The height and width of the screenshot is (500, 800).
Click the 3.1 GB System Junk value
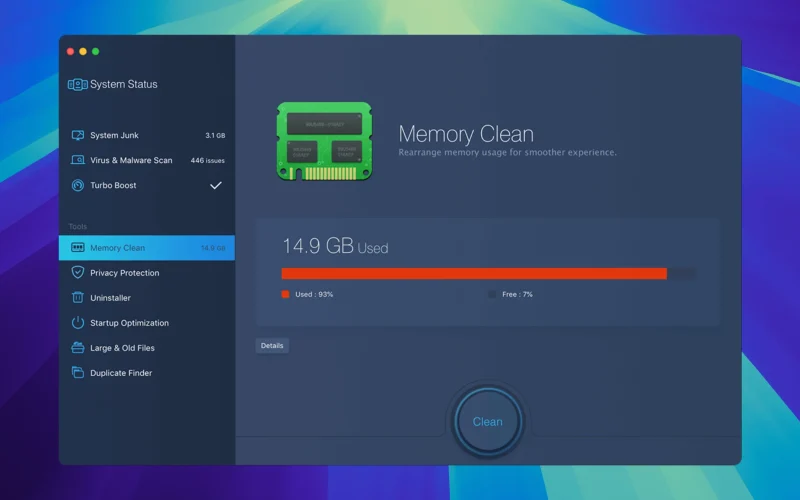click(x=215, y=135)
